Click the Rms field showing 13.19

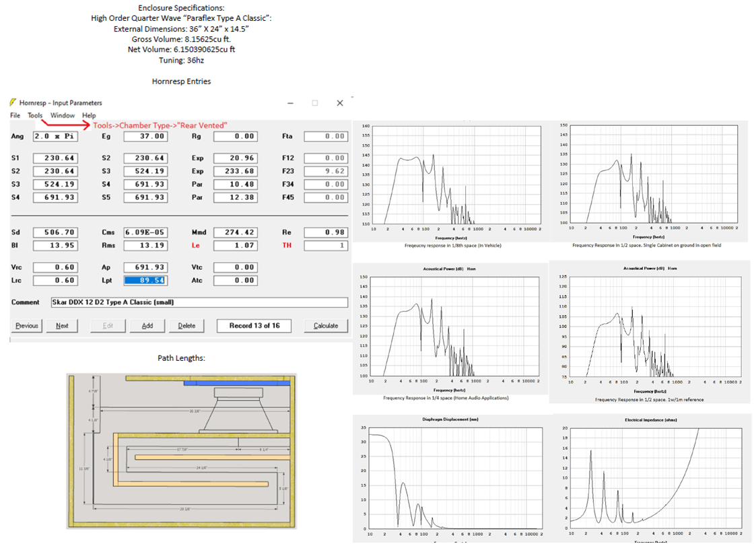(x=145, y=246)
